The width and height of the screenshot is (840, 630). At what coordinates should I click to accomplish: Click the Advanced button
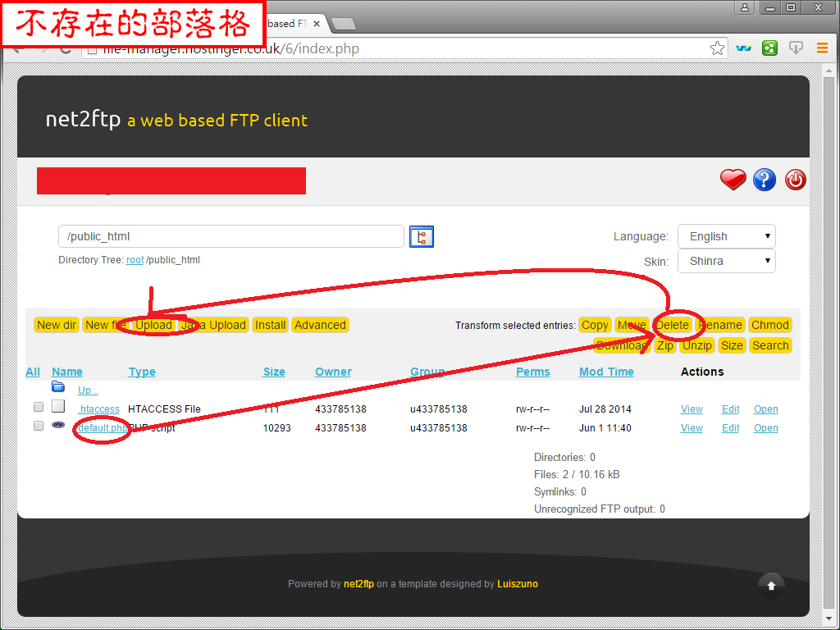pyautogui.click(x=321, y=325)
